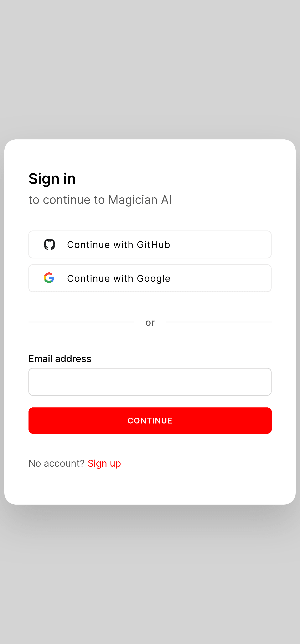Screen dimensions: 300x644
Task: Click the gray backdrop below the sign-in card
Action: pos(150,575)
